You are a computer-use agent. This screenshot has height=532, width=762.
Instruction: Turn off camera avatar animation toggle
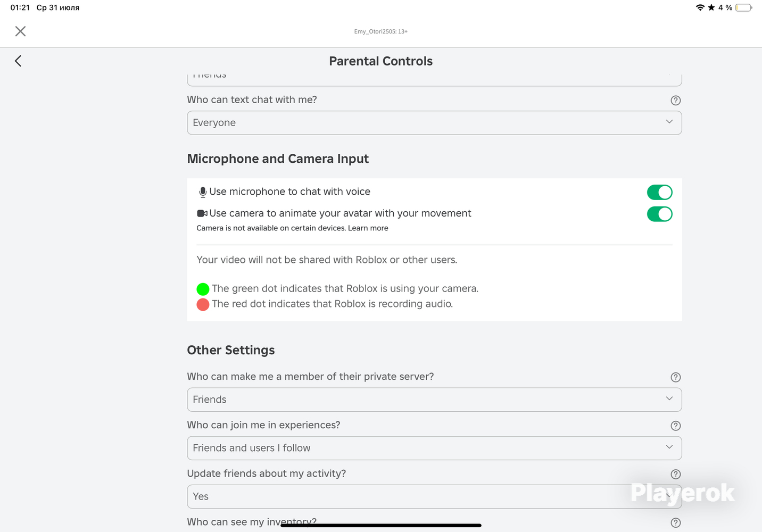click(659, 214)
